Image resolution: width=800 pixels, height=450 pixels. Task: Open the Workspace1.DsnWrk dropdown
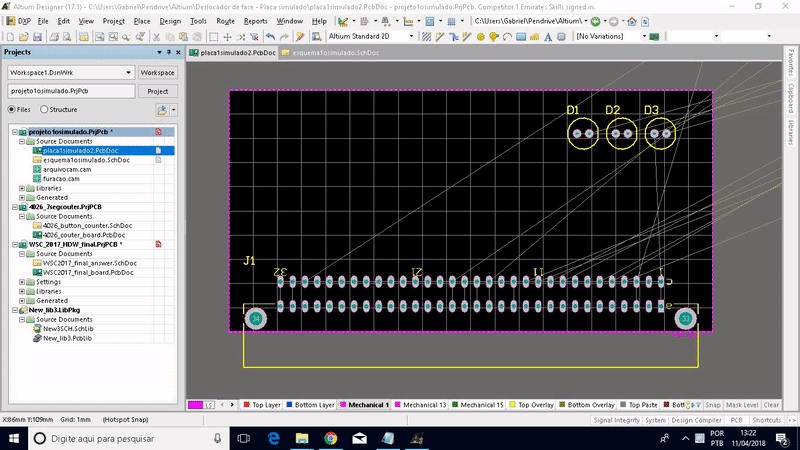click(x=128, y=72)
